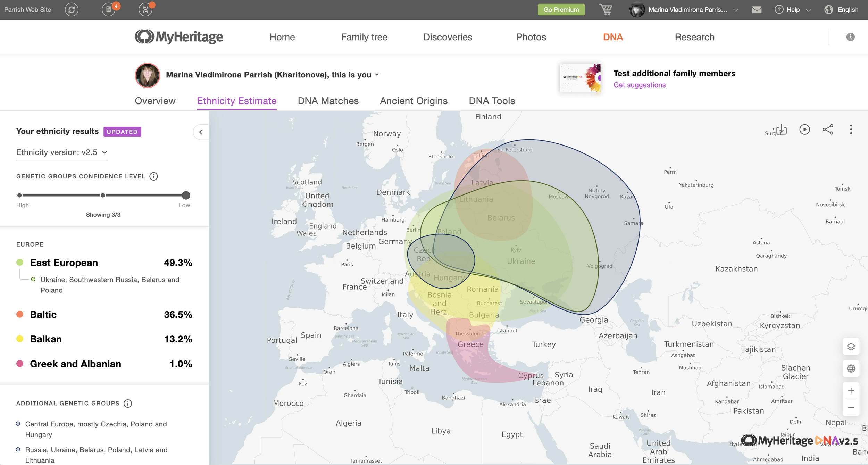This screenshot has width=868, height=465.
Task: Open the map layers button
Action: coord(851,347)
